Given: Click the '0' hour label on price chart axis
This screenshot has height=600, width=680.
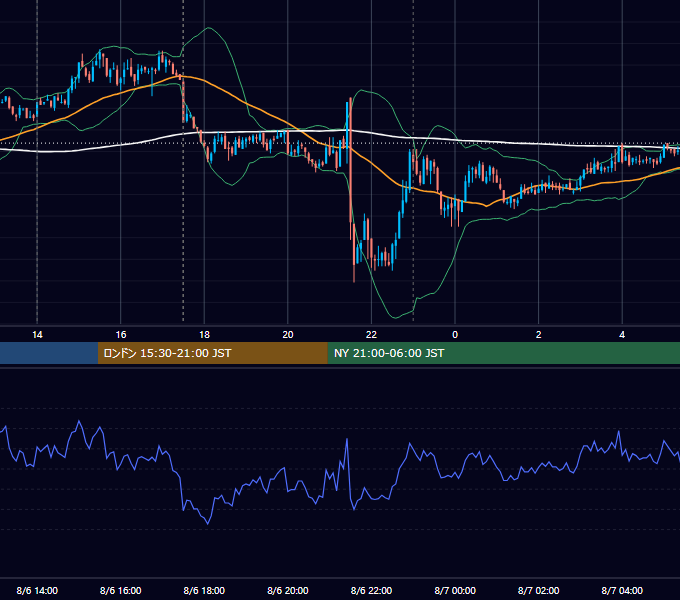Looking at the screenshot, I should [x=455, y=335].
